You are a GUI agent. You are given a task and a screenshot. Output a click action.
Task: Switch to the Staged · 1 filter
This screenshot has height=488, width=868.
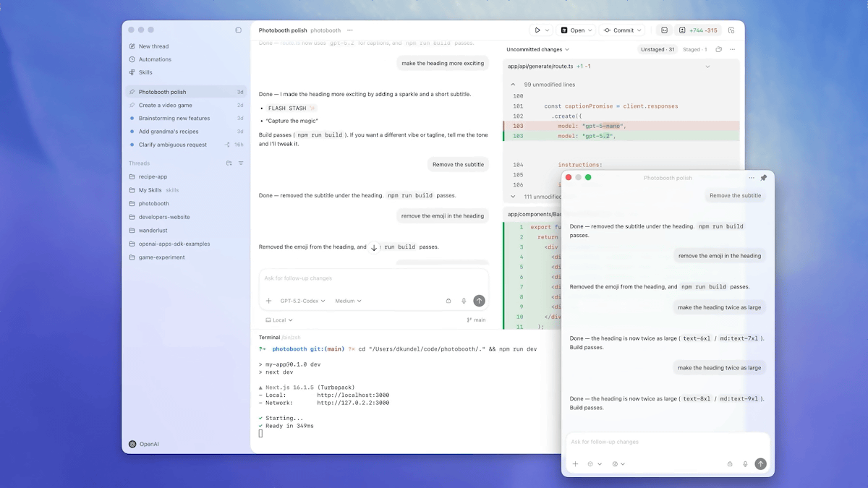[x=694, y=50]
